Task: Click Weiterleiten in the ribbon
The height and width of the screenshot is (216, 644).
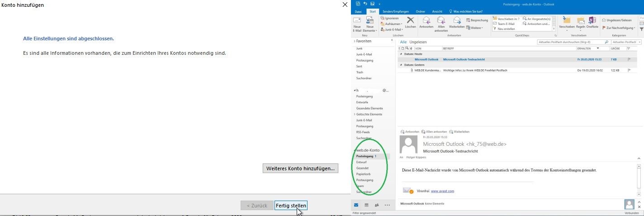Action: coord(457,23)
